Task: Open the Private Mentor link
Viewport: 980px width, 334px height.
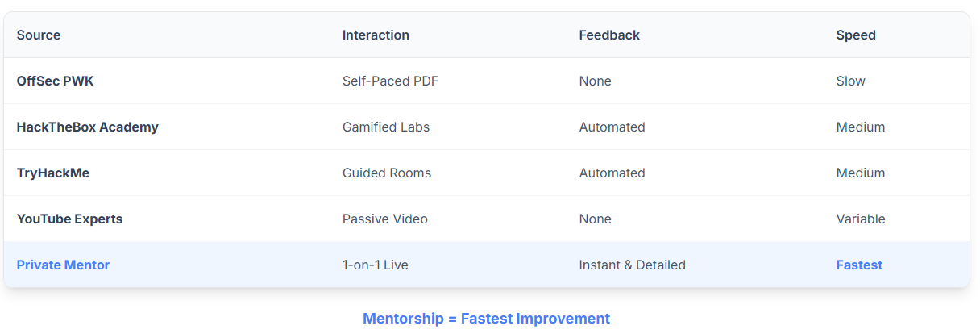Action: click(63, 265)
